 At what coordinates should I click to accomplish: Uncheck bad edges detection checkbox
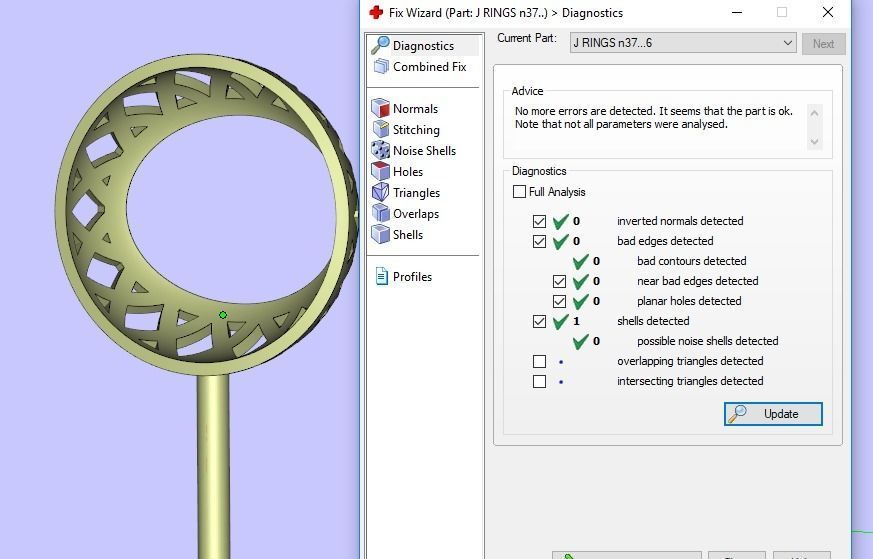[539, 241]
